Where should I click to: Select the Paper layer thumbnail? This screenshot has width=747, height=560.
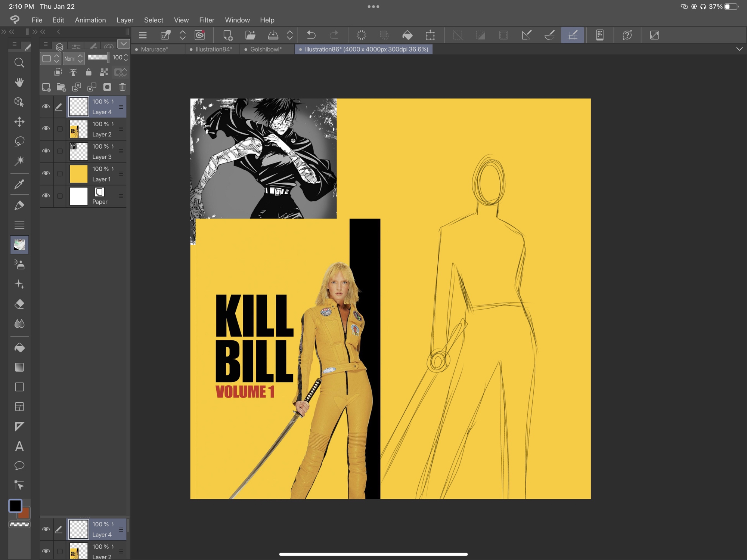(x=79, y=196)
